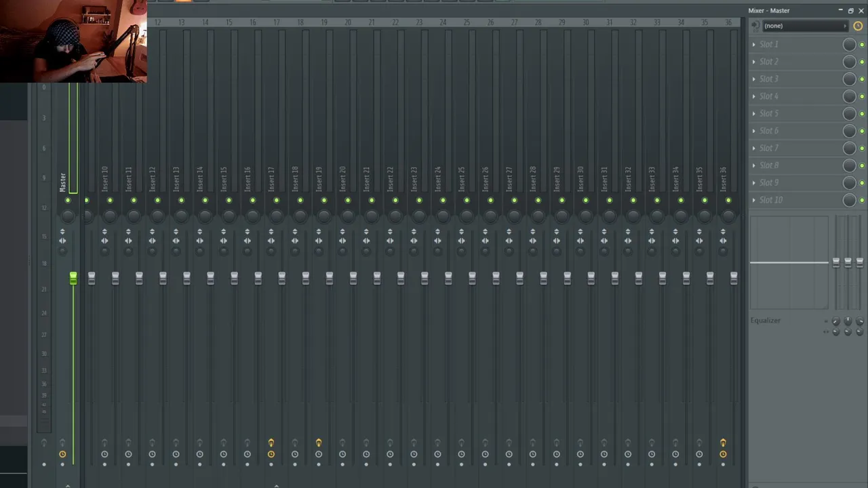Mute Insert 10 via its green LED
This screenshot has height=488, width=868.
coord(110,201)
